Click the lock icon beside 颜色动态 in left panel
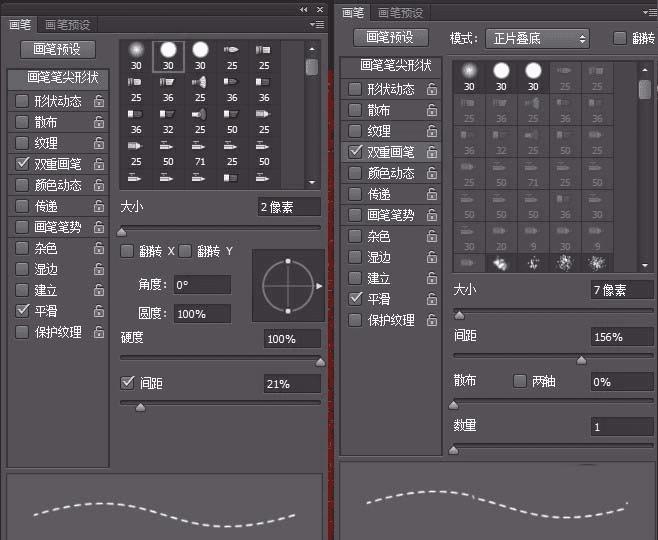Viewport: 658px width, 540px height. (99, 185)
